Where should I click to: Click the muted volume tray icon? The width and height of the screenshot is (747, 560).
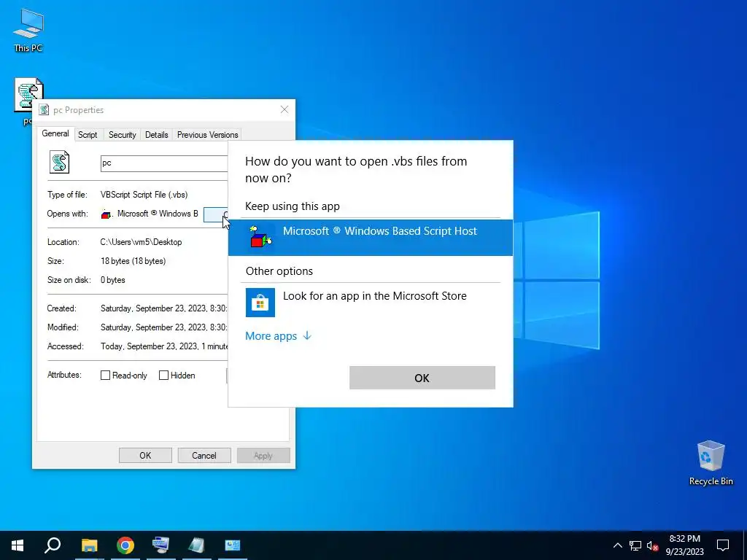[x=652, y=545]
